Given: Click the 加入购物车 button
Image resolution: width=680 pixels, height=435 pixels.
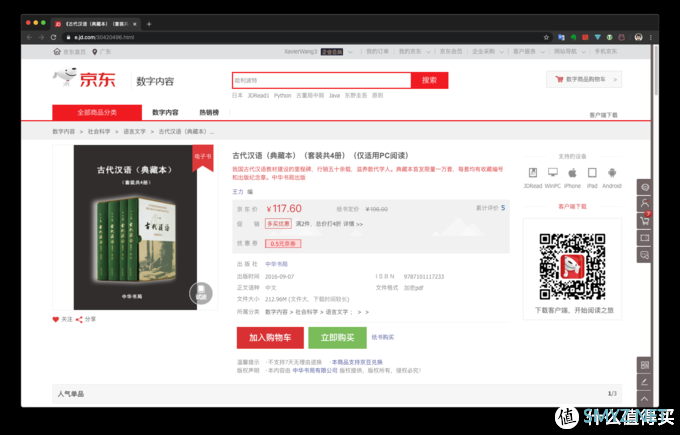Looking at the screenshot, I should [270, 337].
